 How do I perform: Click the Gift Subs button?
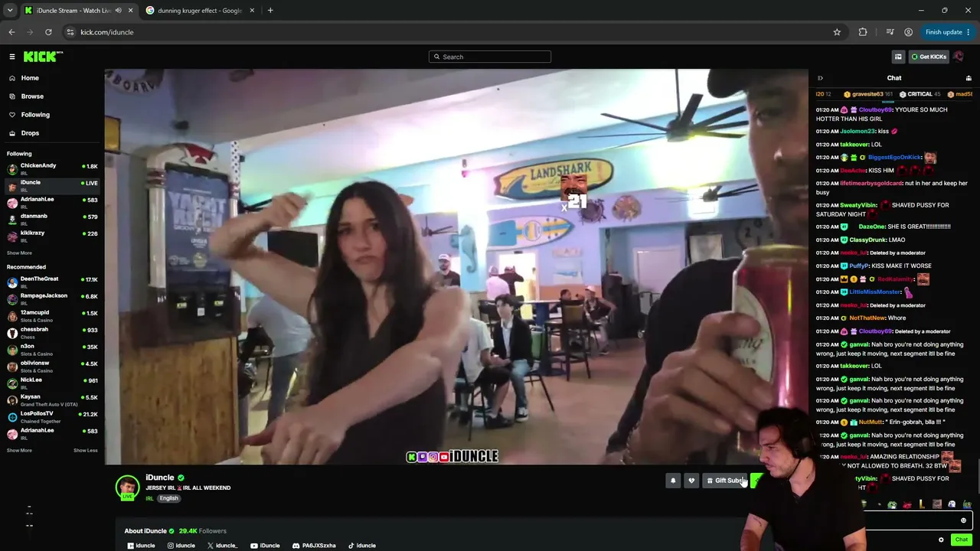[x=725, y=481]
